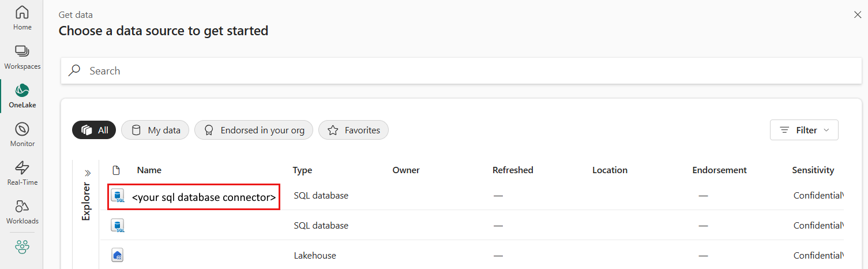Viewport: 868px width, 269px height.
Task: Expand the Explorer pane with chevrons
Action: [x=88, y=173]
